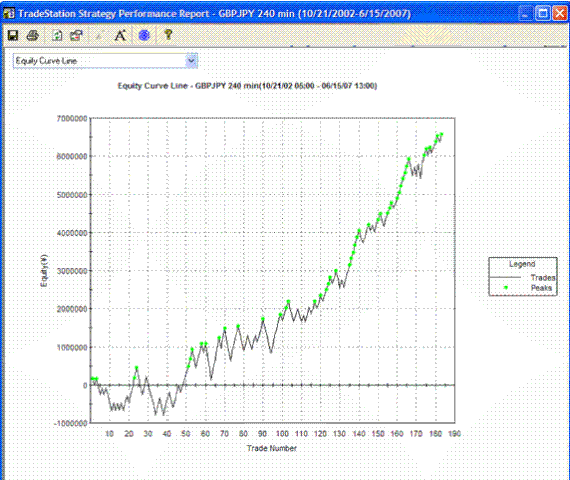The width and height of the screenshot is (570, 480).
Task: Click the x-axis label 50
Action: pos(186,433)
